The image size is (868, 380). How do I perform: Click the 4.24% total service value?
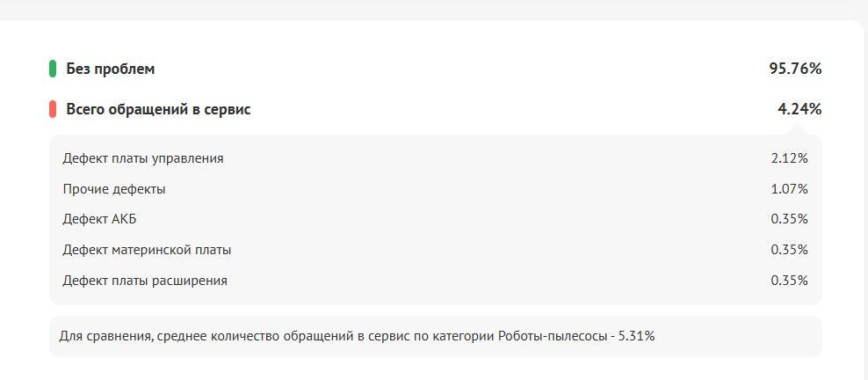pos(799,110)
